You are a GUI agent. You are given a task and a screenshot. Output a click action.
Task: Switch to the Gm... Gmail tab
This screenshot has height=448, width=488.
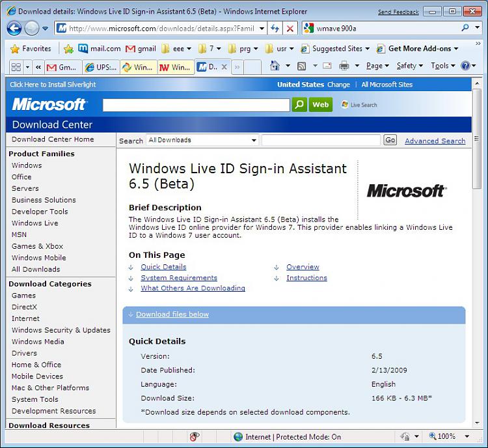pos(64,67)
